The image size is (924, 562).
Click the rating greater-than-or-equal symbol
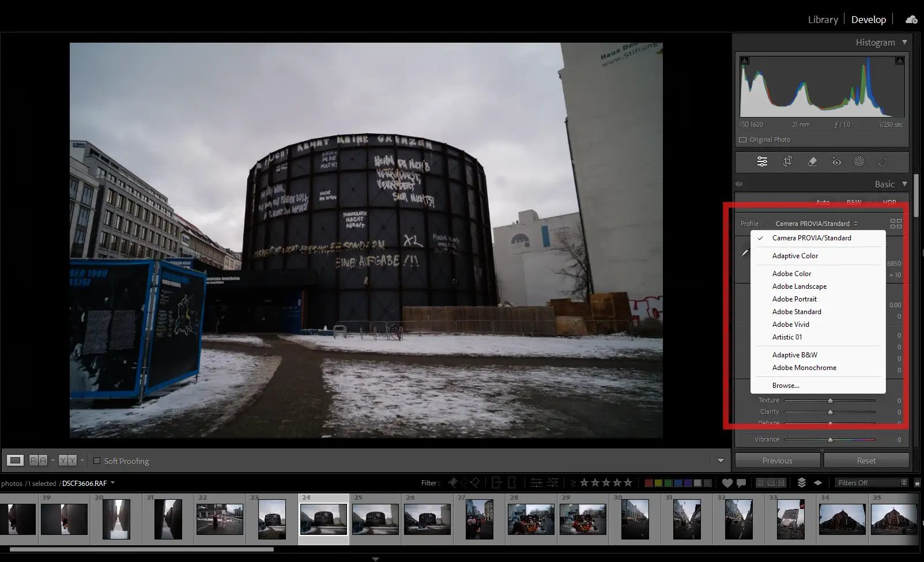click(x=573, y=483)
